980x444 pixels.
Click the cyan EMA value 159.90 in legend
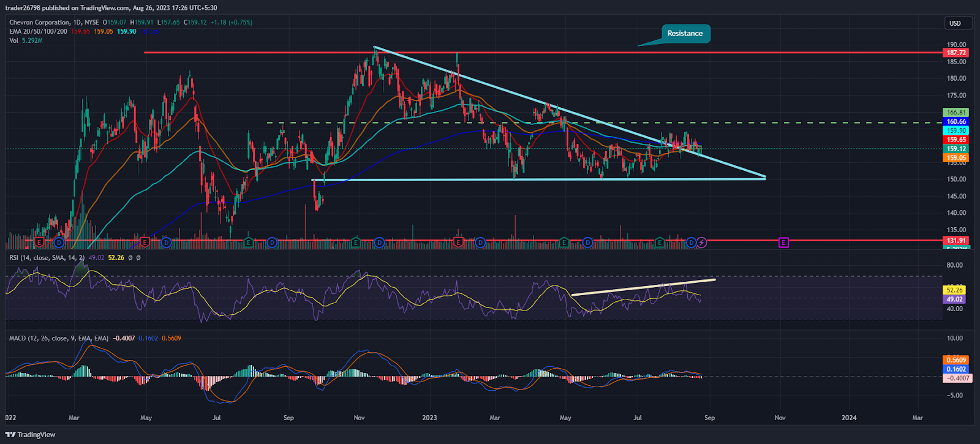click(126, 31)
